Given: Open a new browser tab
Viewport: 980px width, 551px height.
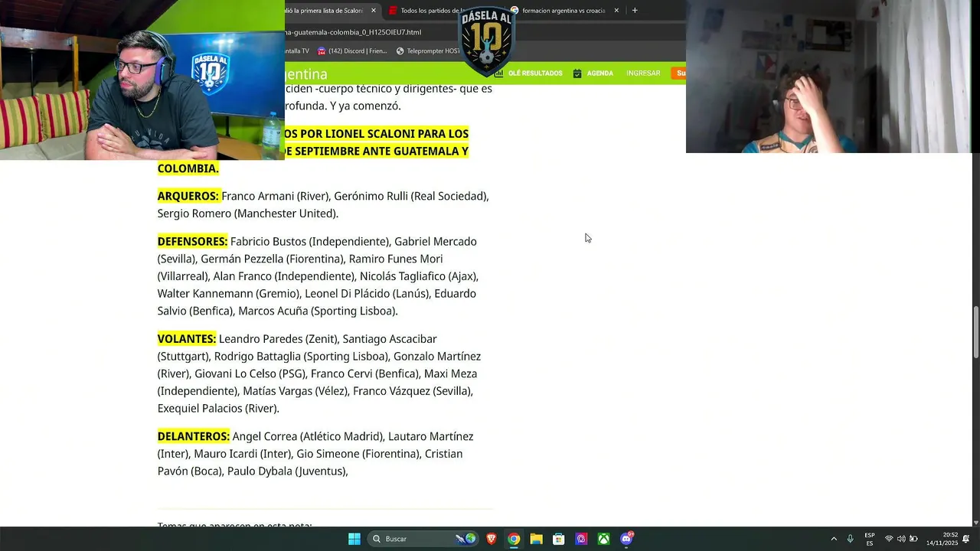Looking at the screenshot, I should (x=635, y=11).
